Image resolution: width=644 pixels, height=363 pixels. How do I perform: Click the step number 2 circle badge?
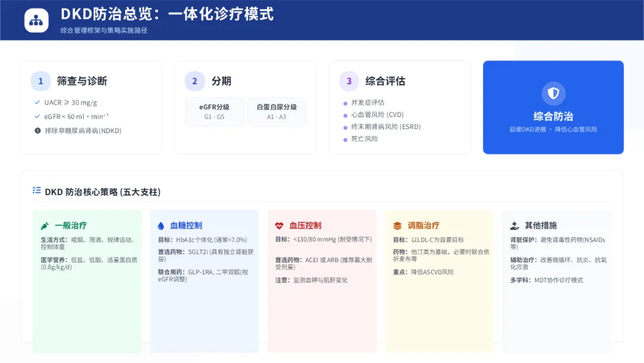point(194,81)
